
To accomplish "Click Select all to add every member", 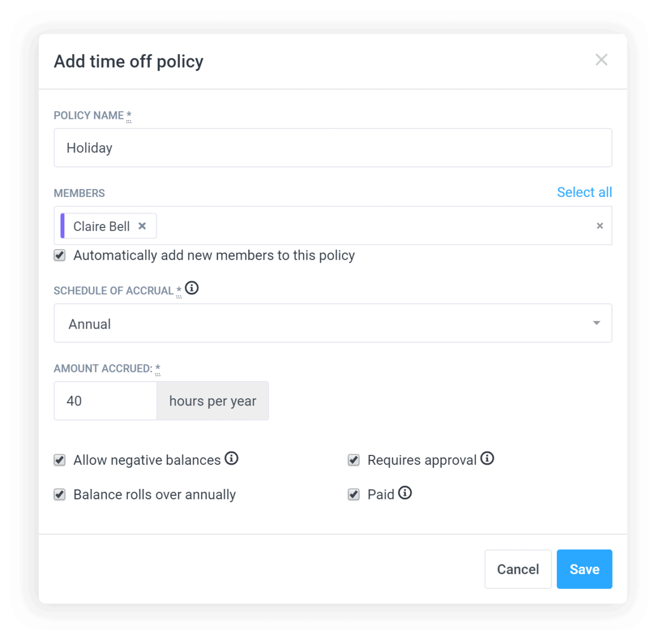I will click(x=584, y=192).
